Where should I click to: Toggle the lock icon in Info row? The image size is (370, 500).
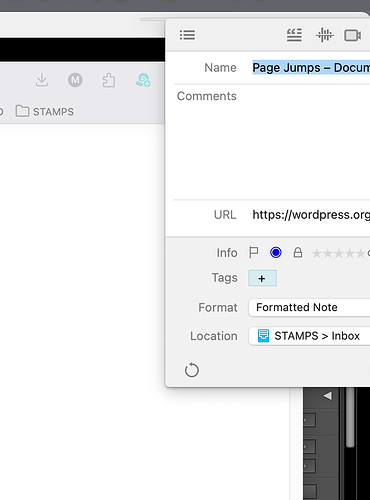click(x=298, y=253)
